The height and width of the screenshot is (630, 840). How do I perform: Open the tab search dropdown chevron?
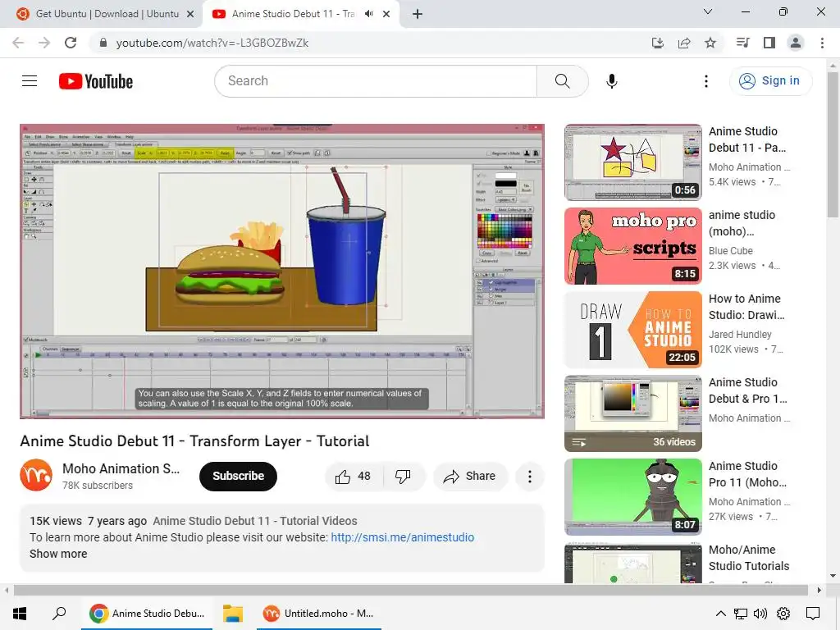(x=708, y=11)
